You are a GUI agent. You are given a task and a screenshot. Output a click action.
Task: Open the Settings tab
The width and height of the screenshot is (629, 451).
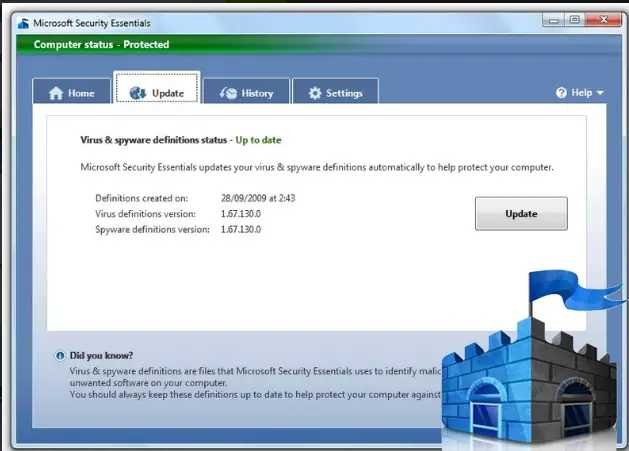[335, 91]
